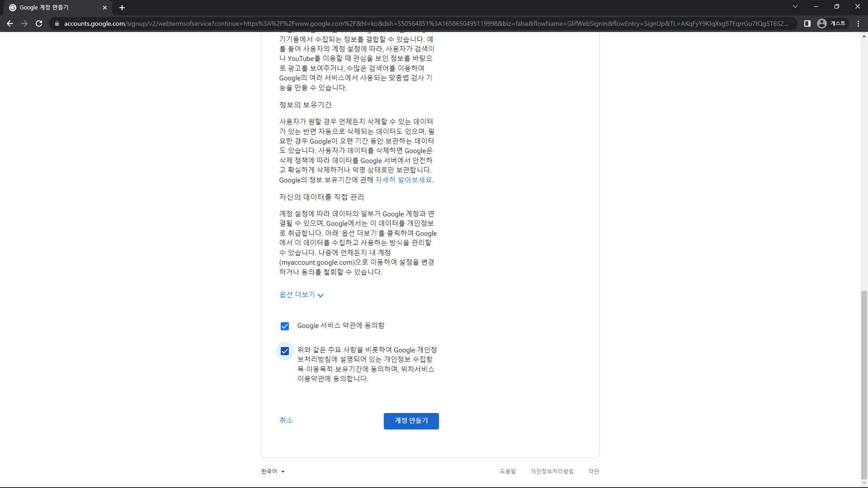Open Chrome three-dot menu
The image size is (868, 488).
(x=858, y=23)
